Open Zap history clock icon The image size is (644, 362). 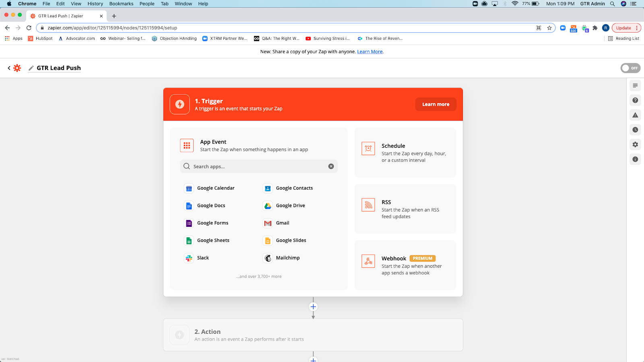point(635,130)
